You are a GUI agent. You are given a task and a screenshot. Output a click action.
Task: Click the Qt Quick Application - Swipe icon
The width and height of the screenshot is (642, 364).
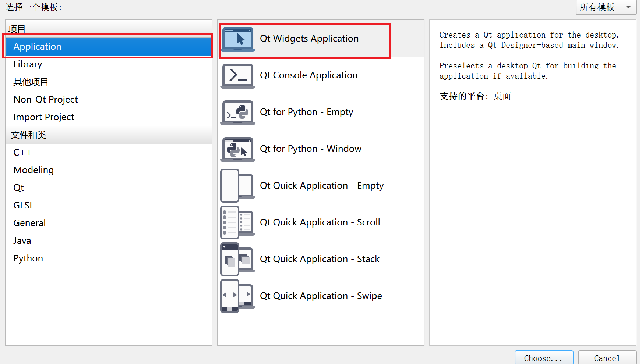(x=238, y=296)
